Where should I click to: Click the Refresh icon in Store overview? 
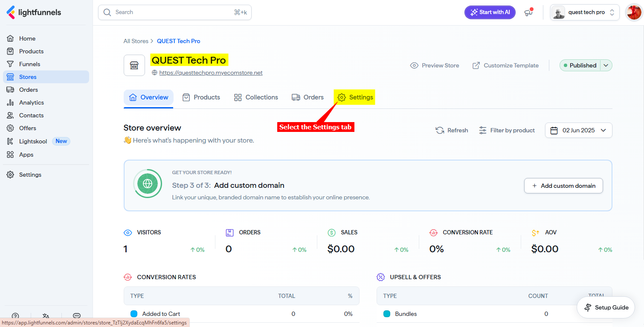440,130
